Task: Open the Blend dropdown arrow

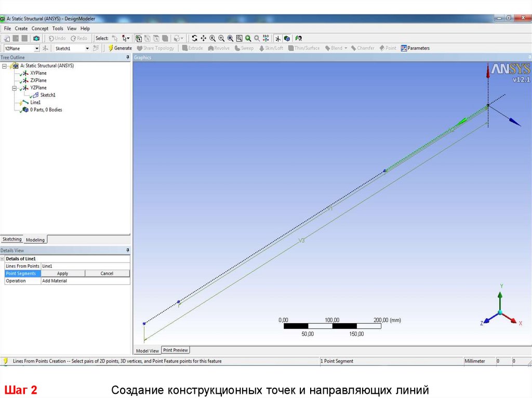Action: coord(345,48)
